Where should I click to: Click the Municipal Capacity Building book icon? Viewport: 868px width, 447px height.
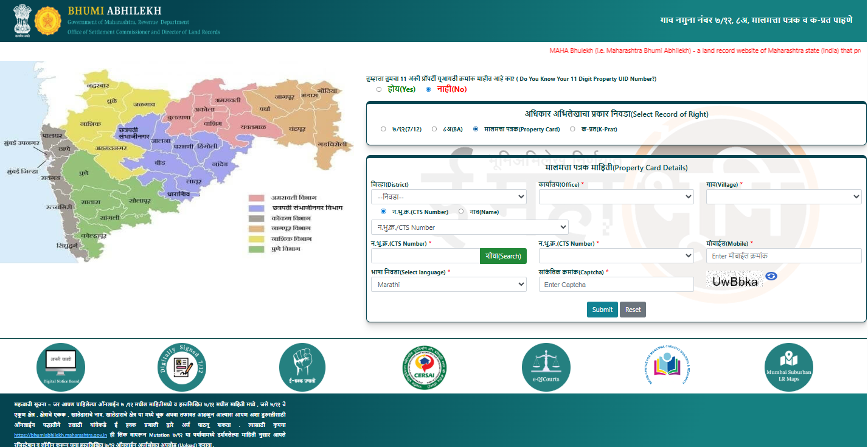[667, 367]
